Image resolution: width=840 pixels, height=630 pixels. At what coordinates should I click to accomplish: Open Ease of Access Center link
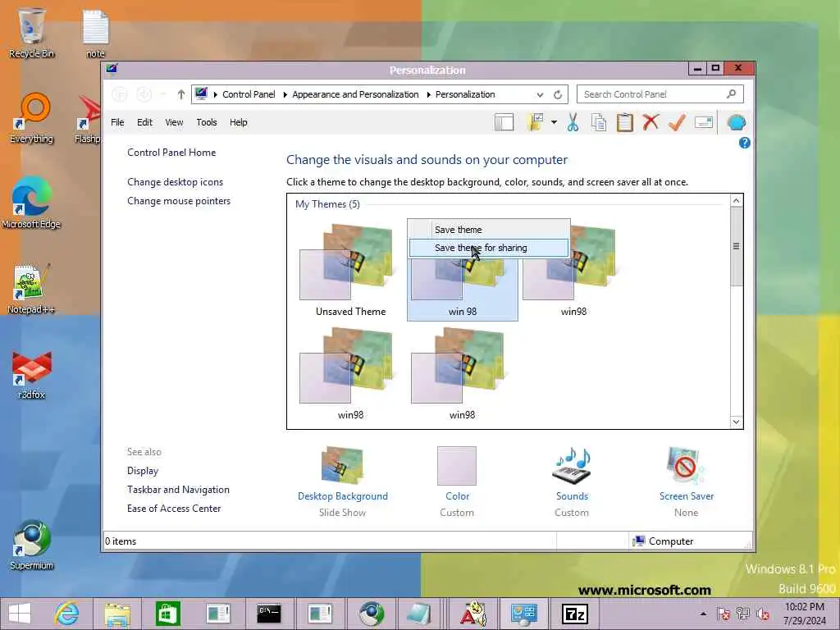[x=174, y=509]
